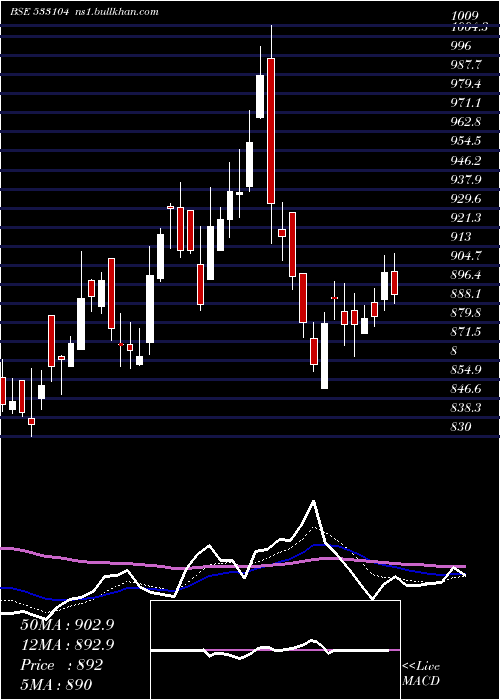Select the 846.6 price axis label
The height and width of the screenshot is (700, 500).
[467, 389]
